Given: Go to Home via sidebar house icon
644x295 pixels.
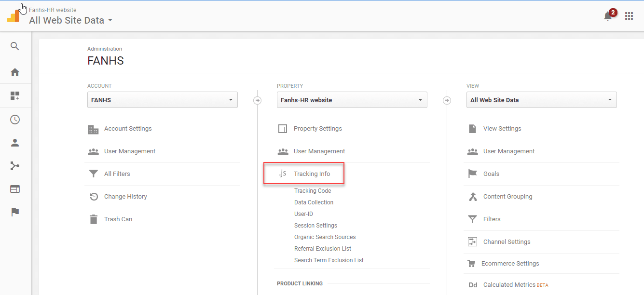Looking at the screenshot, I should (x=15, y=72).
